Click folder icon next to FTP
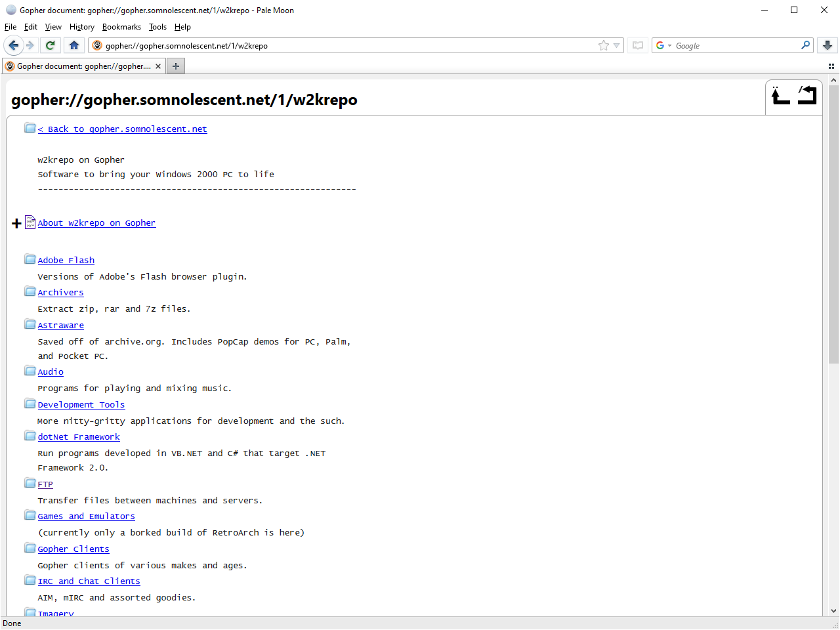The image size is (840, 630). pos(30,482)
